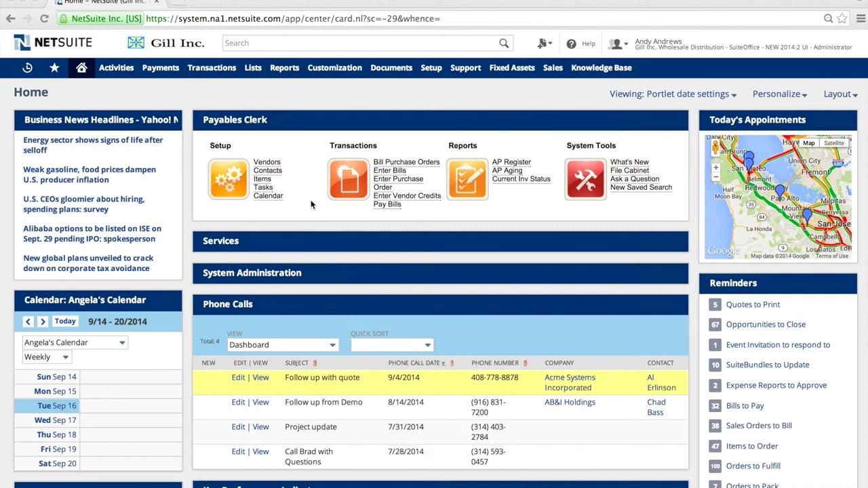Go to the Home house icon
The width and height of the screenshot is (868, 488).
[x=81, y=68]
